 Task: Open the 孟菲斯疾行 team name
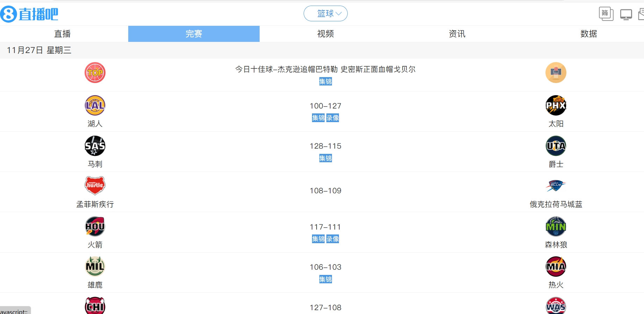pyautogui.click(x=95, y=204)
